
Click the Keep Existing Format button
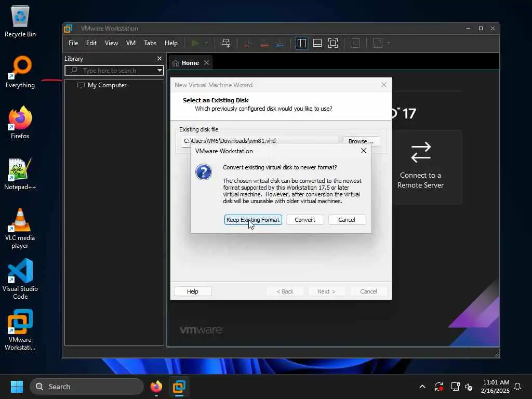coord(253,220)
